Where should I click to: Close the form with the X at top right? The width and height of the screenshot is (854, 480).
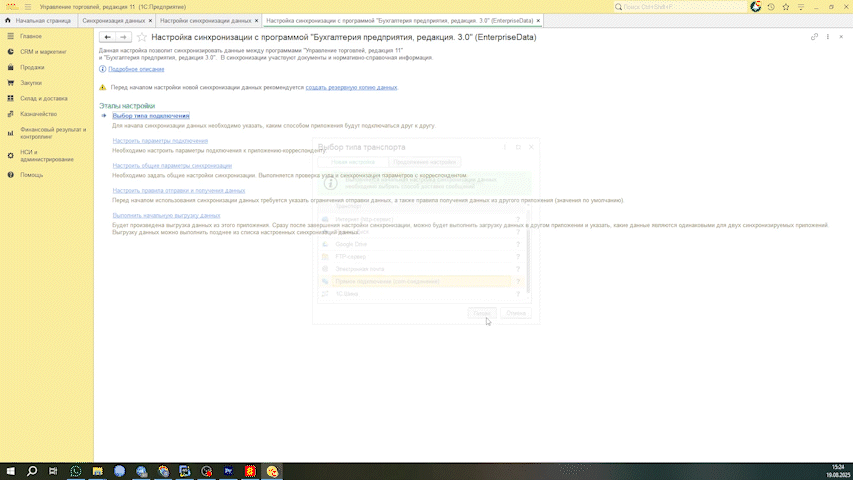(841, 37)
